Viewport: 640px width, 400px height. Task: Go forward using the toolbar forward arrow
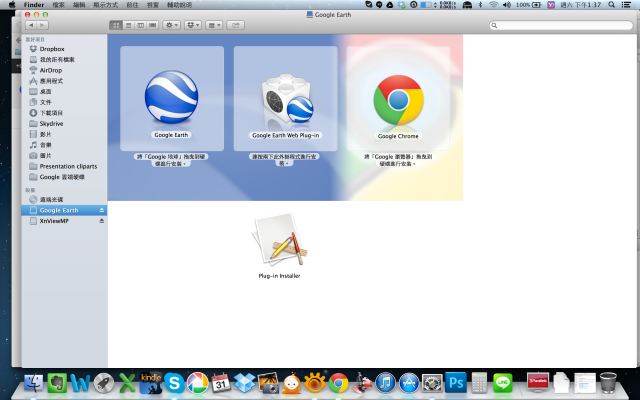coord(42,25)
